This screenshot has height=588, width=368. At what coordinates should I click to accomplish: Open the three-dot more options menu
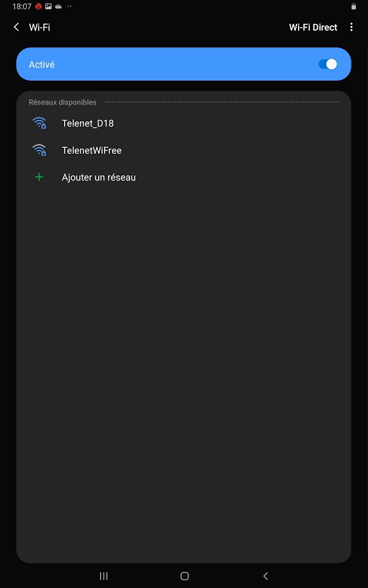coord(351,27)
